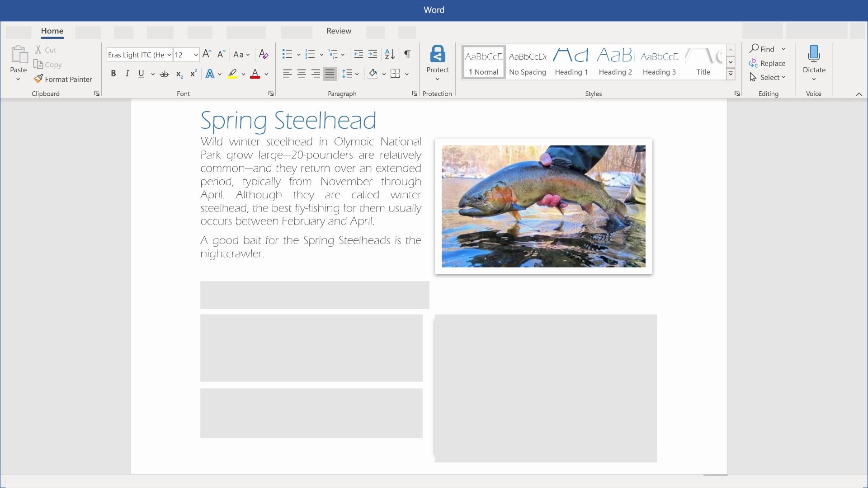Apply italic formatting
The width and height of the screenshot is (868, 488).
[127, 73]
